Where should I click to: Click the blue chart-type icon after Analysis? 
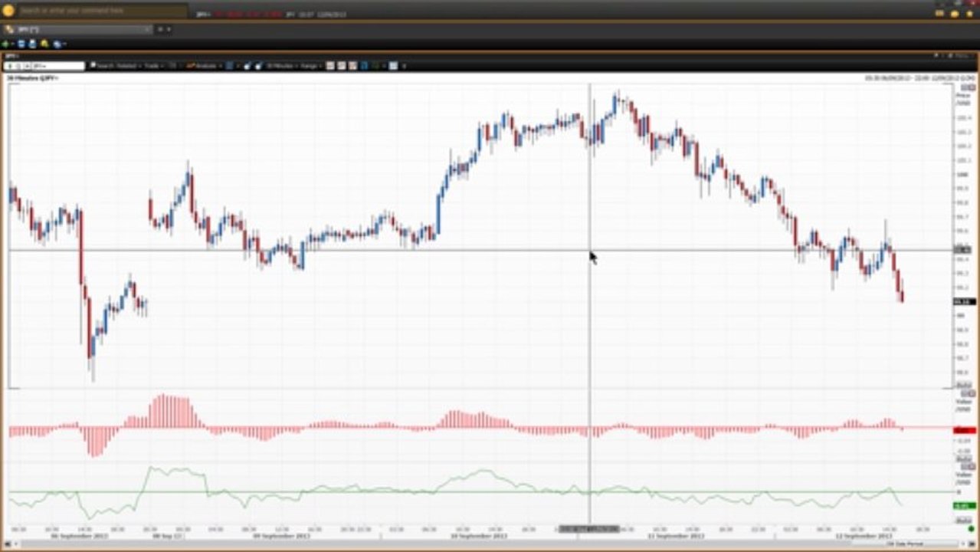point(229,66)
